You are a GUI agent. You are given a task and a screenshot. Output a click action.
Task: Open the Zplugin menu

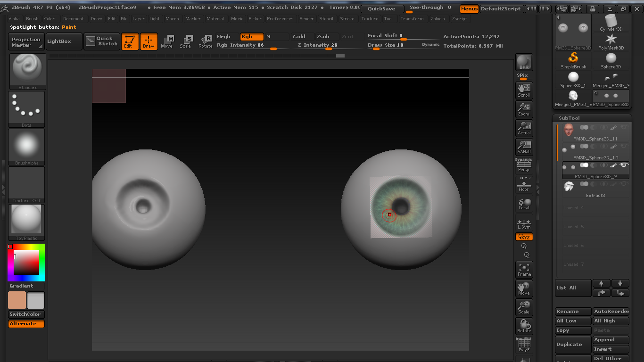[x=438, y=19]
